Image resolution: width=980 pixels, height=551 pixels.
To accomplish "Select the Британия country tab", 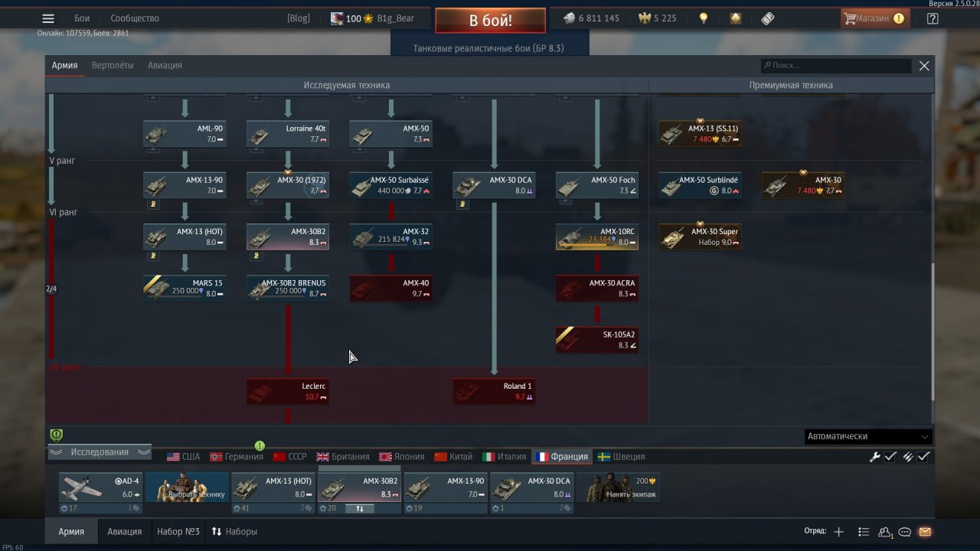I will point(343,457).
